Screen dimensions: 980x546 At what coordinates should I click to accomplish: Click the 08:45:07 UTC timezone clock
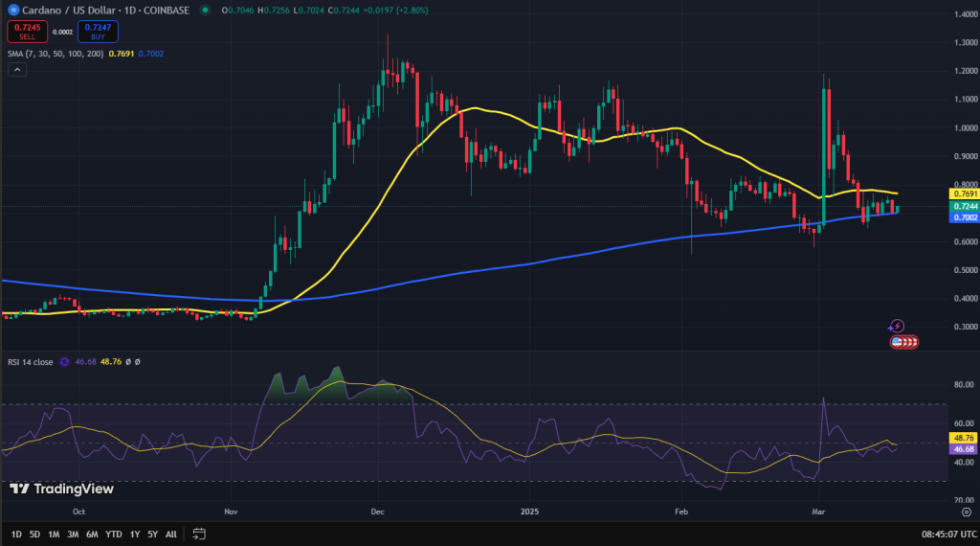(x=948, y=535)
